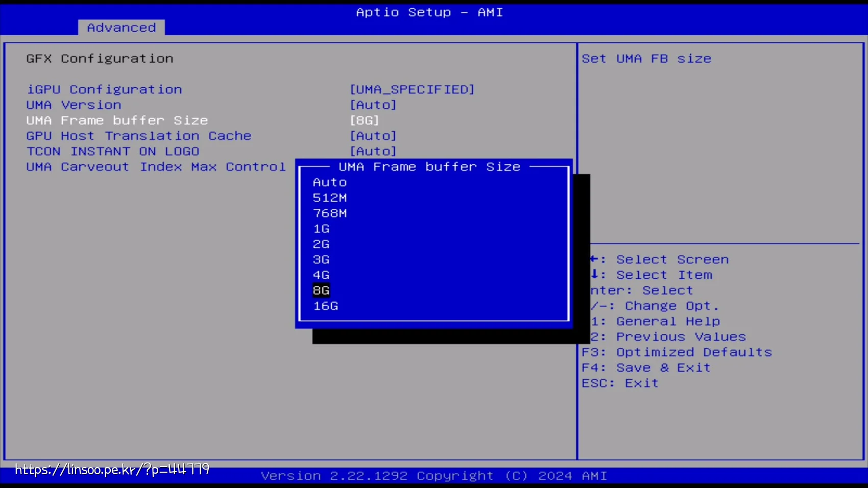Open UMA Carveout Index Max Control

click(156, 167)
